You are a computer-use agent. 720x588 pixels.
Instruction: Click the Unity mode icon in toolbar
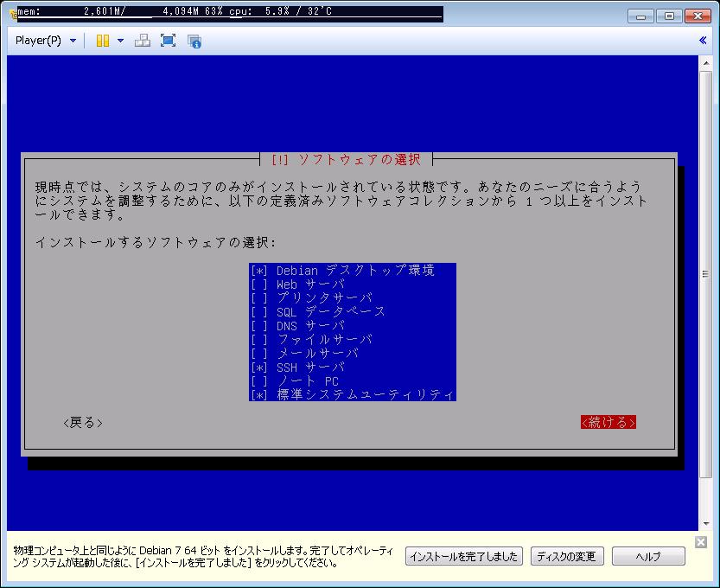pos(194,42)
